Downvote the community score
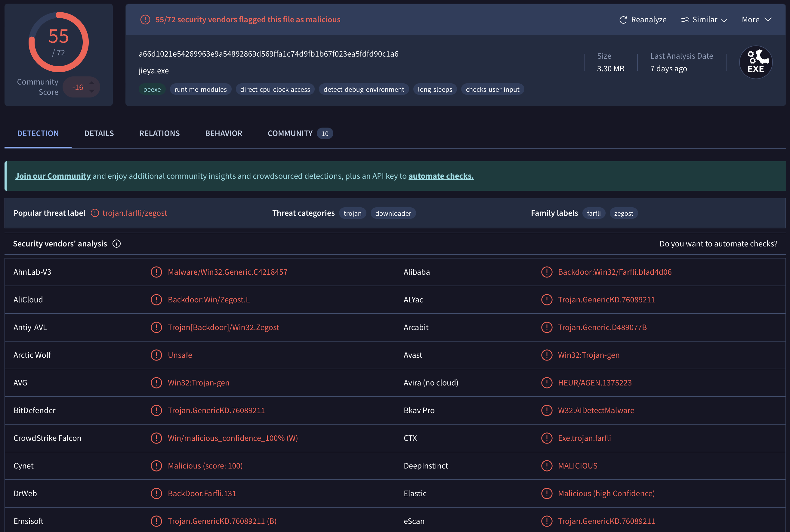The image size is (790, 532). (x=91, y=91)
